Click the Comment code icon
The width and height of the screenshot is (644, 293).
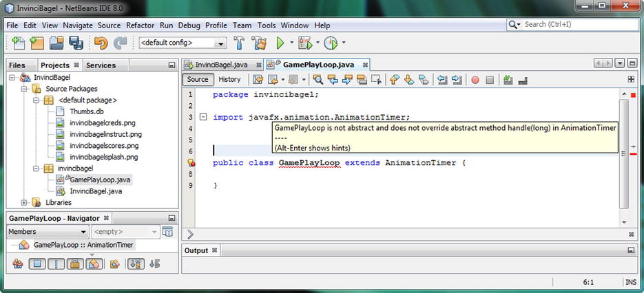point(508,80)
